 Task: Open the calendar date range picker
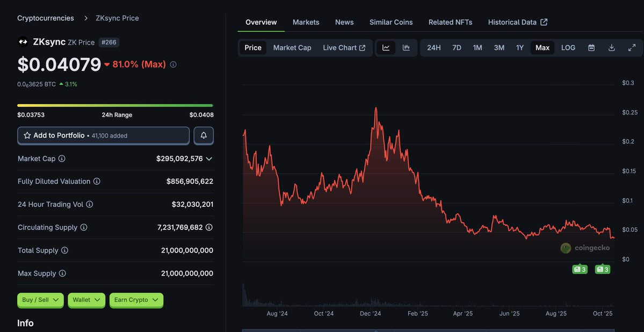tap(591, 48)
